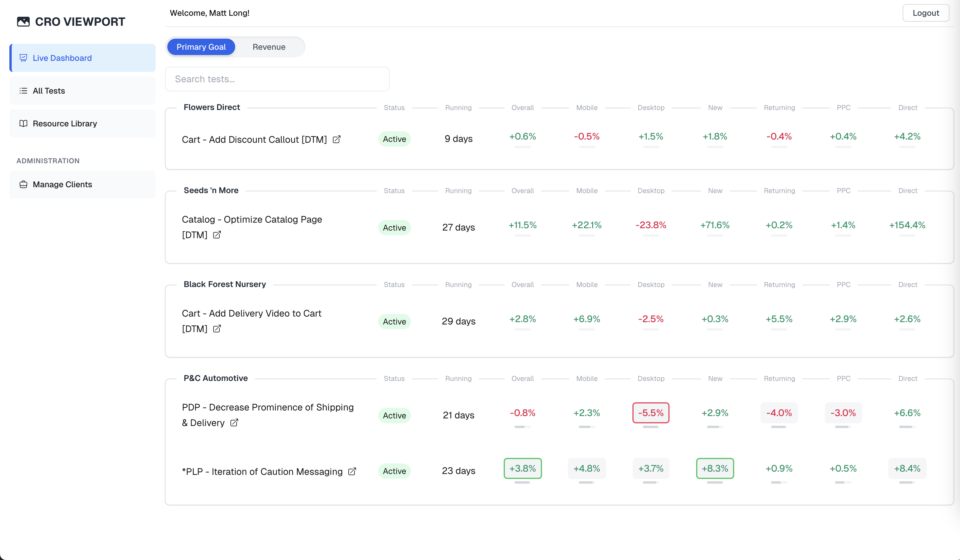Expand the Flowers Direct client section

(x=212, y=107)
